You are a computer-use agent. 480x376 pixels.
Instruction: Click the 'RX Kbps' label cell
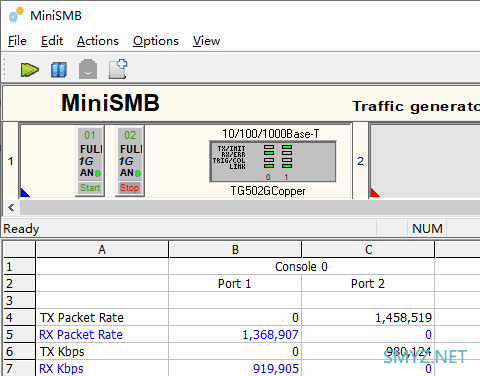pos(102,368)
